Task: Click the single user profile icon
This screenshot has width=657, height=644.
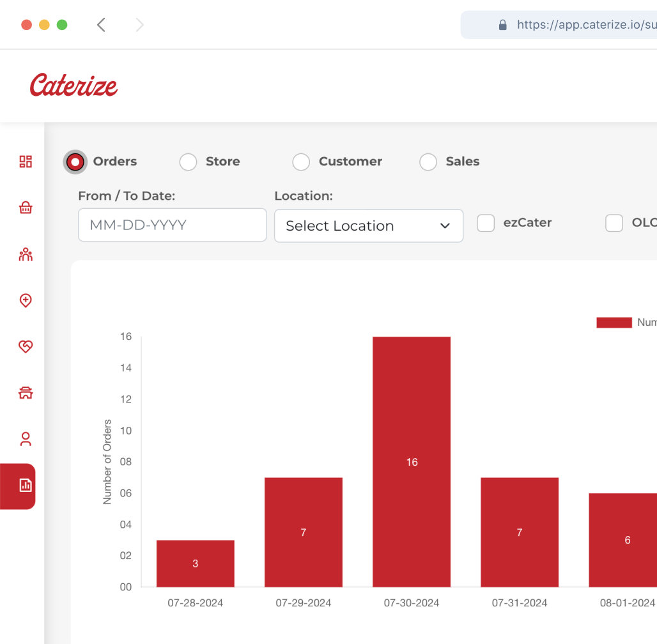Action: pyautogui.click(x=26, y=439)
